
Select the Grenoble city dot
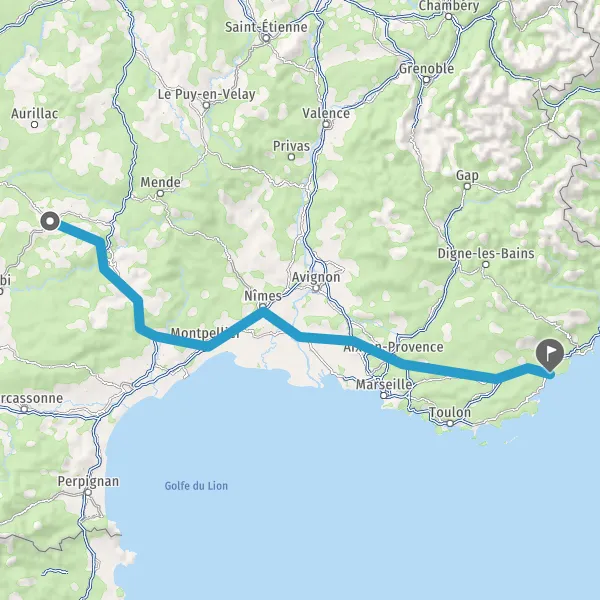point(427,80)
